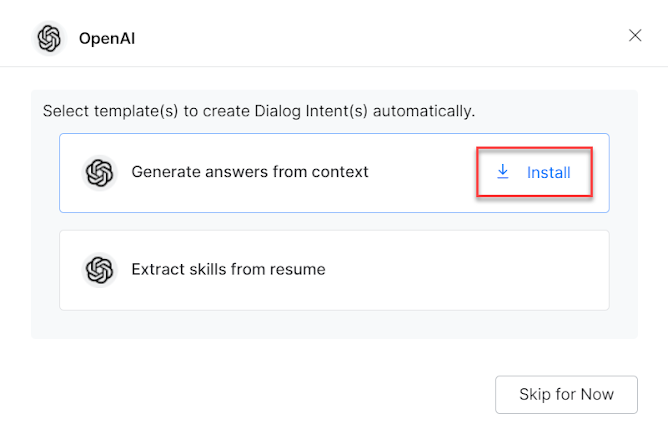Click the word 'resume' in second template

[299, 269]
